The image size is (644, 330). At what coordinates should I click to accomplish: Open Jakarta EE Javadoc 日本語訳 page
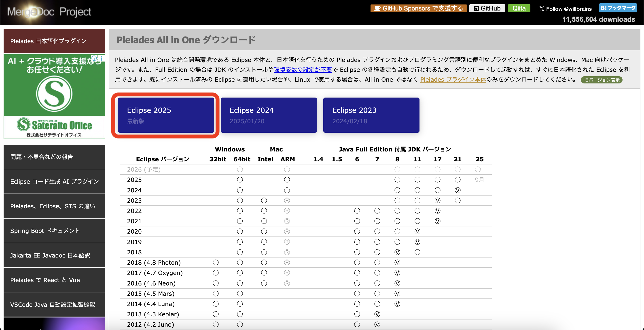(54, 255)
